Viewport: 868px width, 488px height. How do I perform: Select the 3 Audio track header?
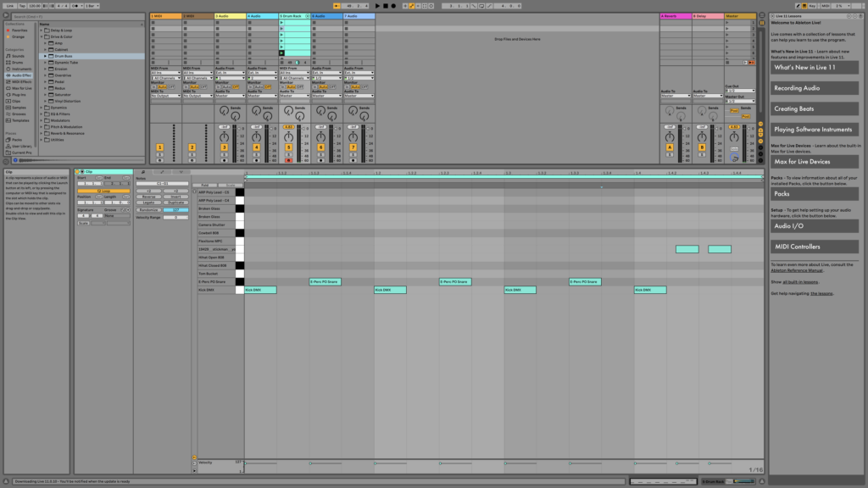coord(231,16)
